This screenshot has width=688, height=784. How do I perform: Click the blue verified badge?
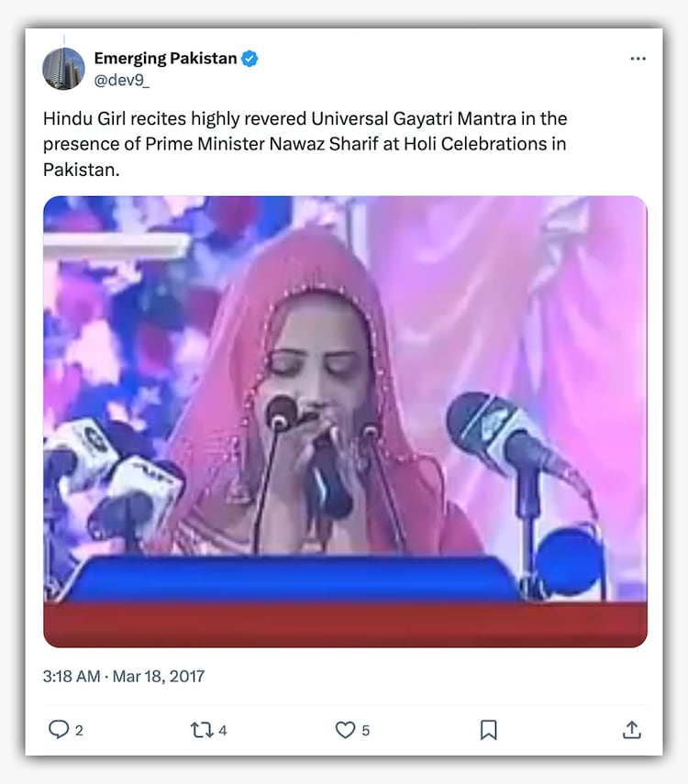tap(250, 60)
